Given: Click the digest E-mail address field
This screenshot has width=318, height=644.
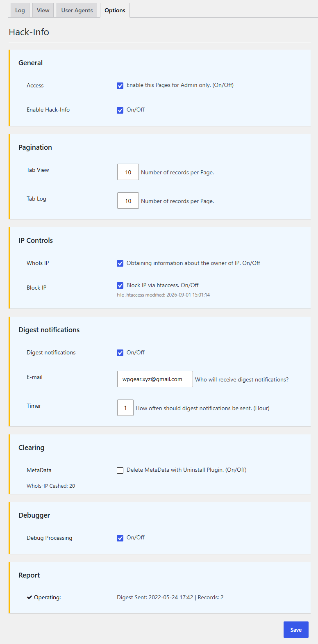Looking at the screenshot, I should (155, 379).
